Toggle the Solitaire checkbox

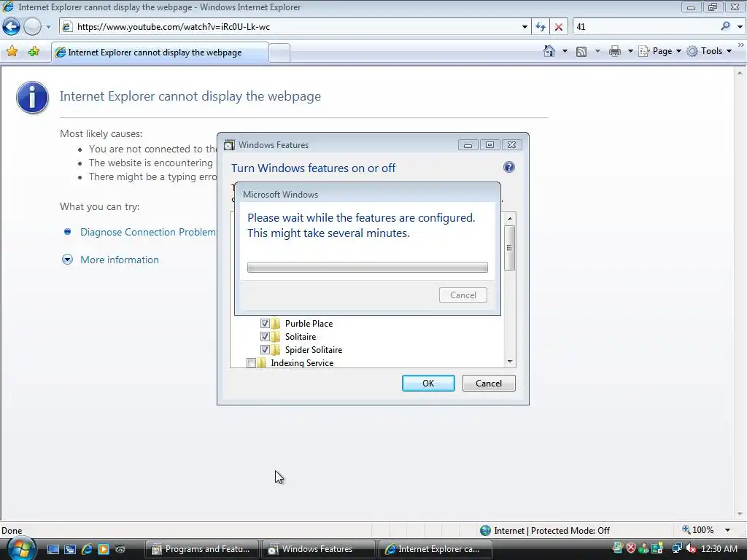tap(265, 337)
